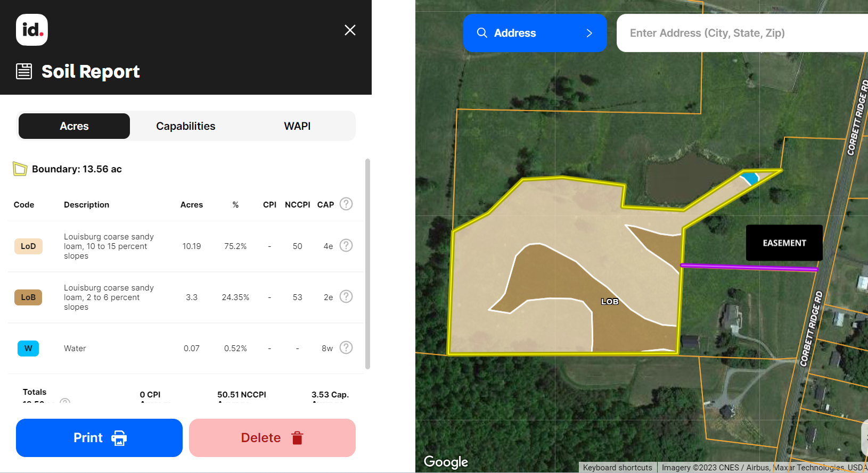
Task: Click the id. logo icon
Action: tap(32, 30)
